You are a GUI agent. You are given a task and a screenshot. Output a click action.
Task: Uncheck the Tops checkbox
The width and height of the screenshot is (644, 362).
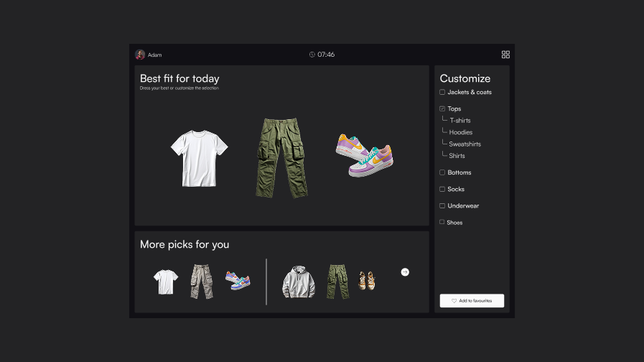(442, 109)
